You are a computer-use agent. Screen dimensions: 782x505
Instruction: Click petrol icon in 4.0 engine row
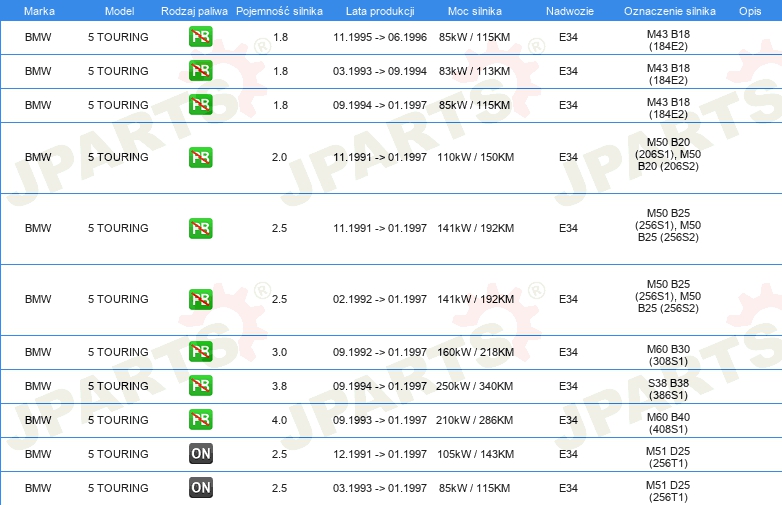click(200, 420)
